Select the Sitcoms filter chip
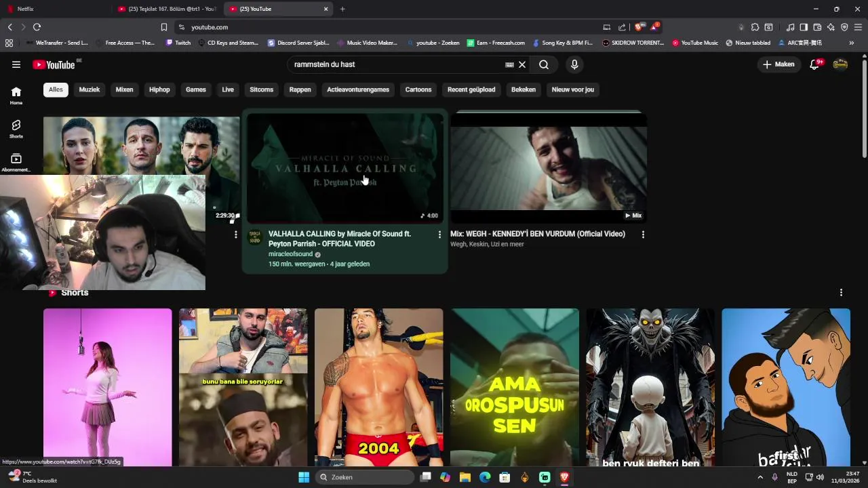 pyautogui.click(x=262, y=89)
